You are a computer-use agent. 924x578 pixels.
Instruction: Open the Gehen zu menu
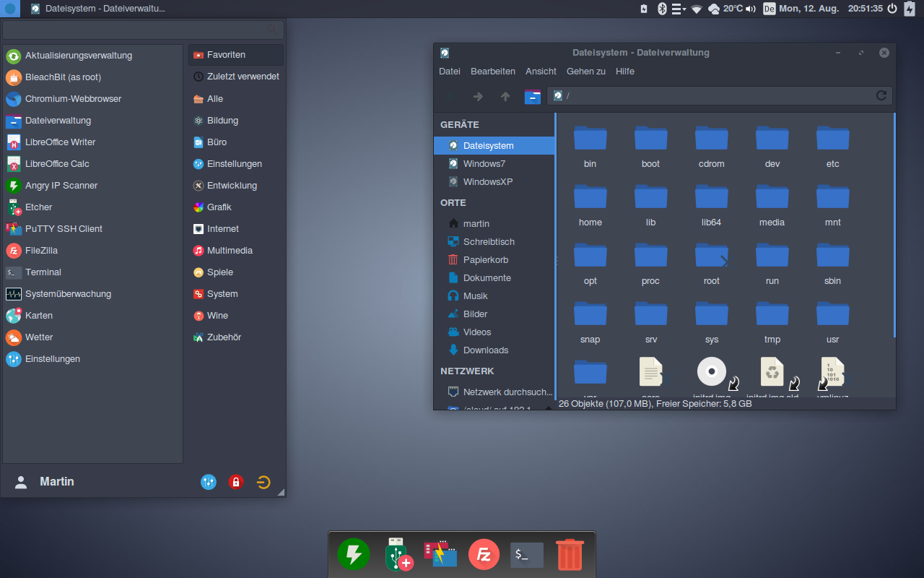(586, 72)
